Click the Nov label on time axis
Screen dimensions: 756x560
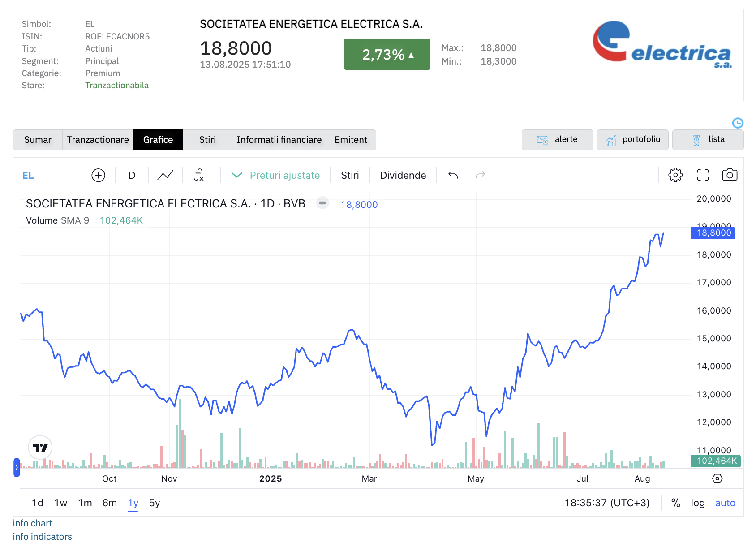(x=169, y=478)
